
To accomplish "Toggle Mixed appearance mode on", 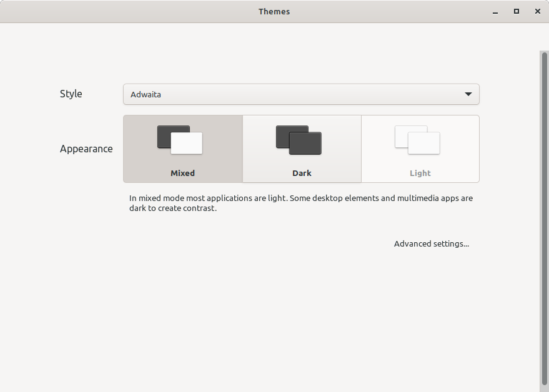I will [x=182, y=149].
